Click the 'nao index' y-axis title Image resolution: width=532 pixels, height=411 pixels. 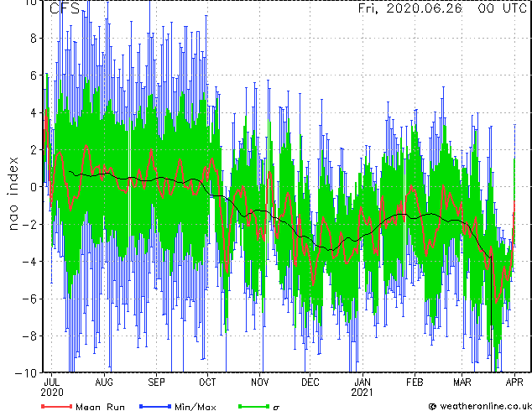coord(13,194)
